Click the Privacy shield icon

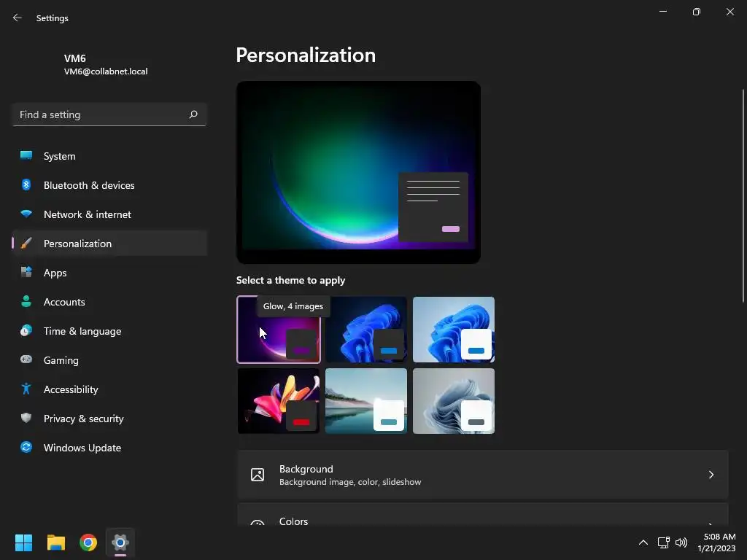(26, 418)
